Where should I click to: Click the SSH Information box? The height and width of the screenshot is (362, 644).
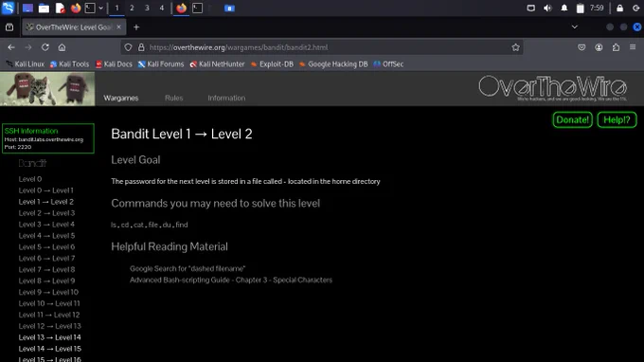click(x=48, y=138)
